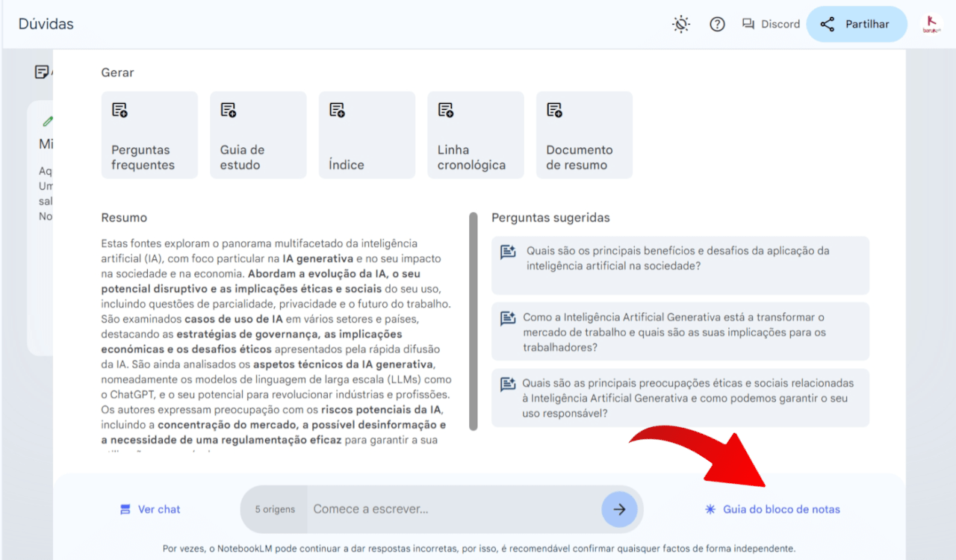Screen dimensions: 956x560
Task: Click the Linha cronológica note icon
Action: click(x=446, y=111)
